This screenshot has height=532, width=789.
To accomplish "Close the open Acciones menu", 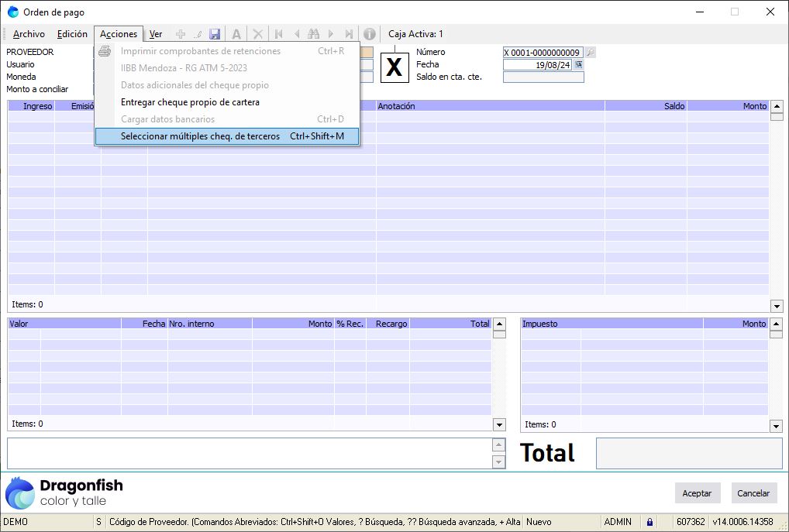I will (x=119, y=34).
